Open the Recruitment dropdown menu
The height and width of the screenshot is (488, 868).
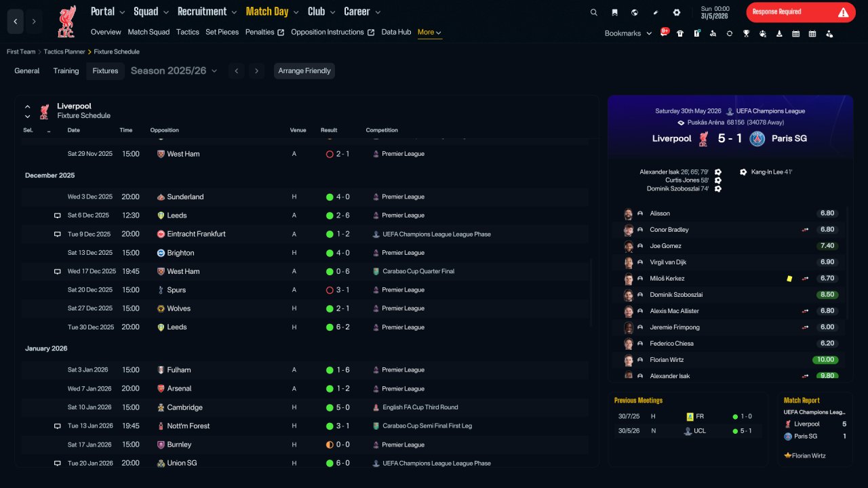click(207, 12)
